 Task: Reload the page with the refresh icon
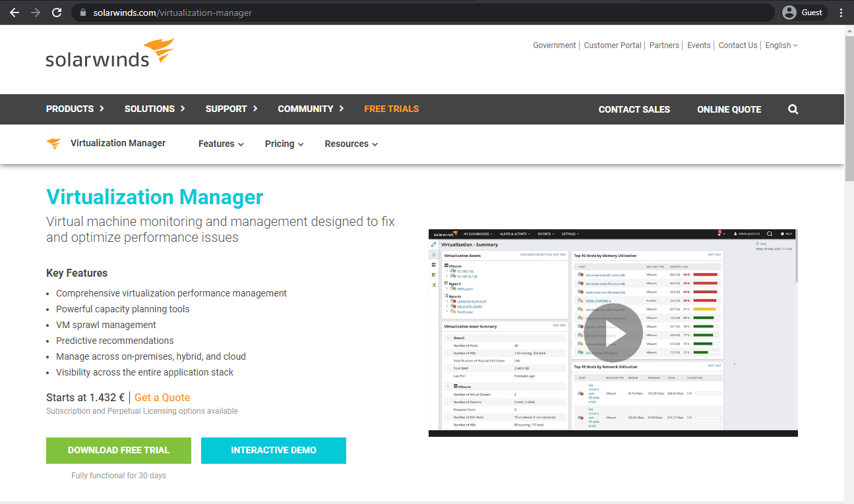(x=57, y=12)
